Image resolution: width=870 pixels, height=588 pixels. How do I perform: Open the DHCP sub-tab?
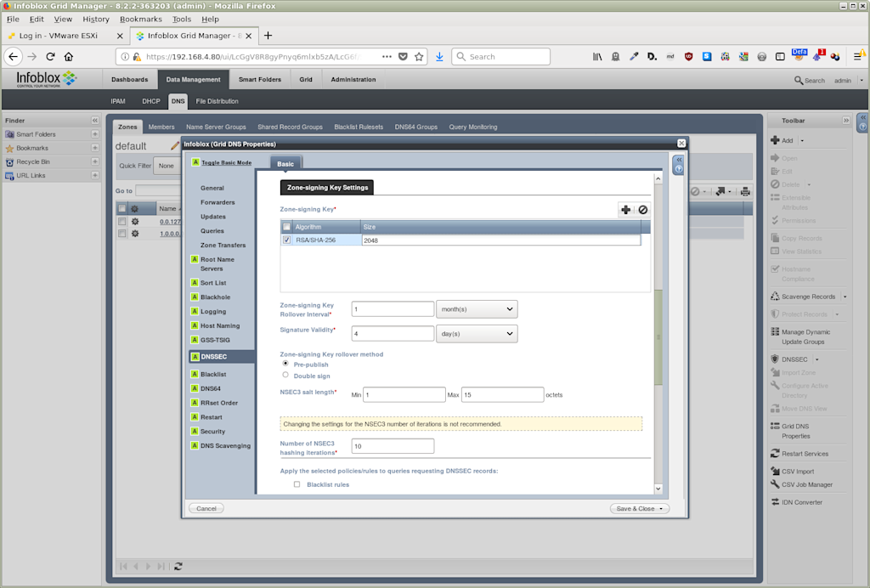click(x=151, y=101)
